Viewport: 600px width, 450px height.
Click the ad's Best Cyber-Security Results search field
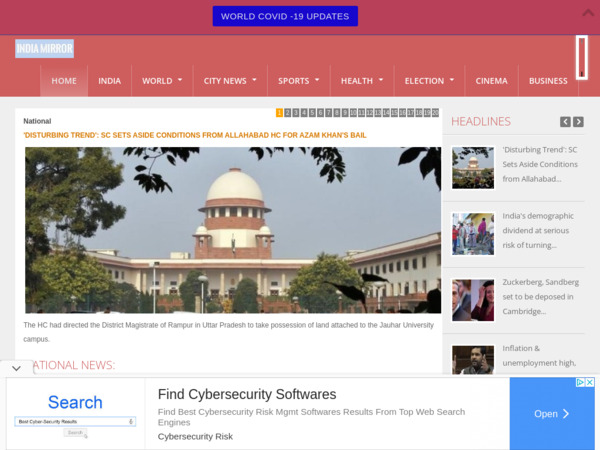75,421
